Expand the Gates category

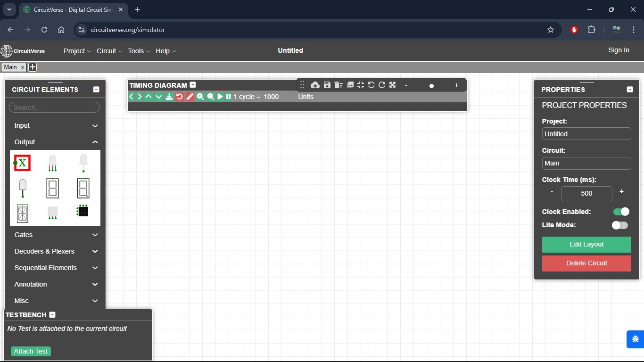click(55, 235)
